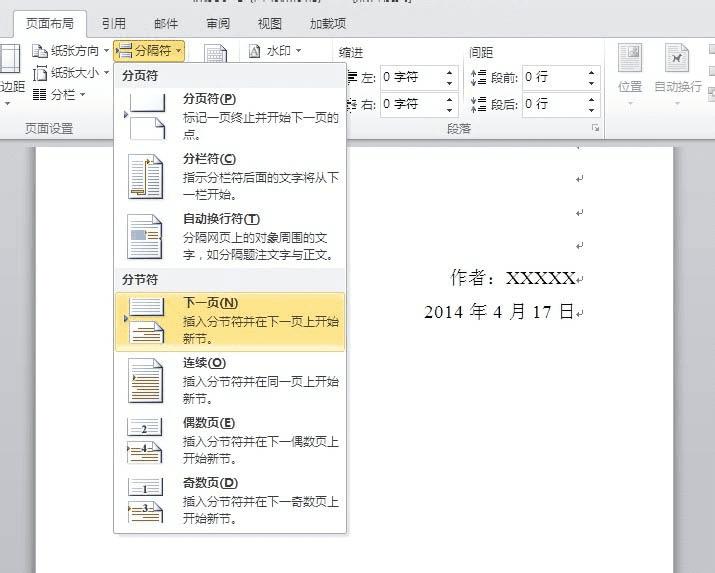The height and width of the screenshot is (573, 715).
Task: Click the 段前 spacing before field
Action: pos(553,77)
